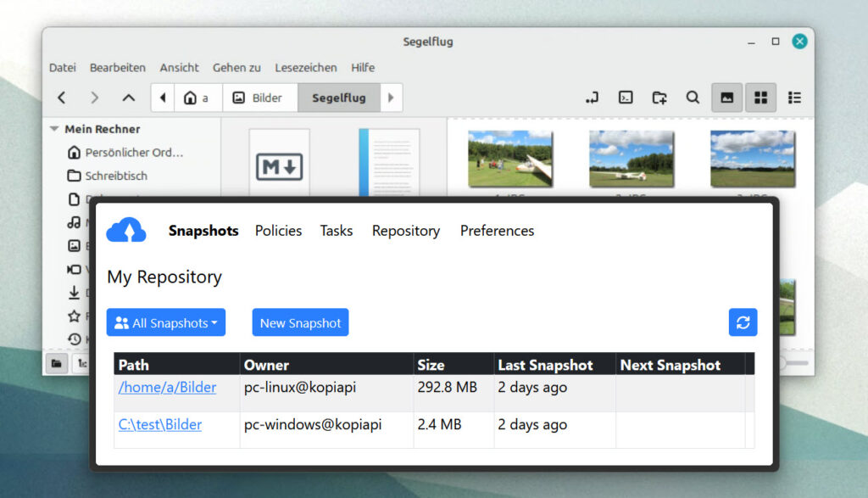Switch to the Policies tab
The image size is (868, 498).
click(x=278, y=231)
